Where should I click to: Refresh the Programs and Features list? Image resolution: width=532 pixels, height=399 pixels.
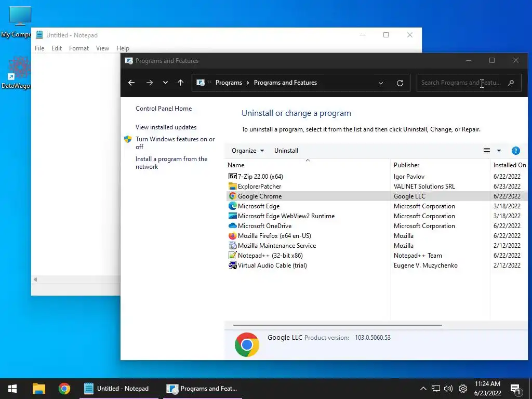[400, 83]
